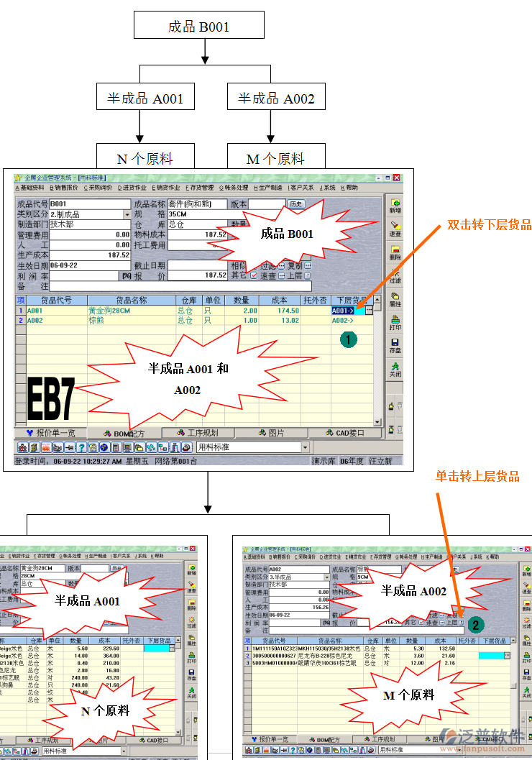Click the 打印 icon in the A002 window
This screenshot has width=532, height=760.
[526, 657]
